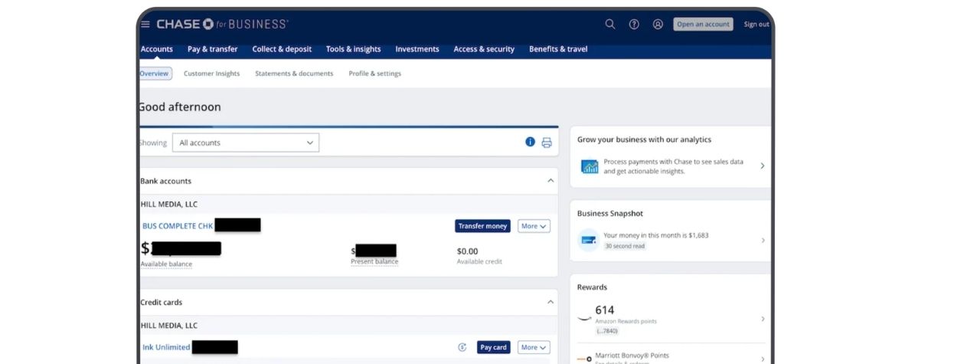
Task: Open analytics promo chevron arrow
Action: tap(763, 166)
